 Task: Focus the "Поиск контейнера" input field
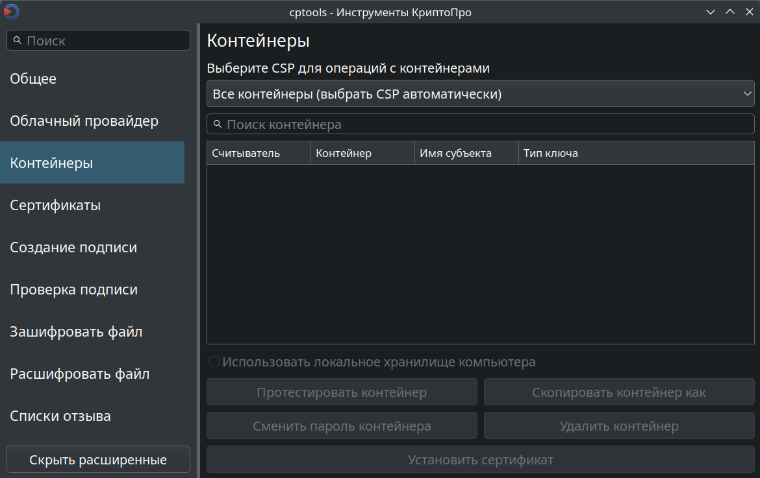(480, 124)
